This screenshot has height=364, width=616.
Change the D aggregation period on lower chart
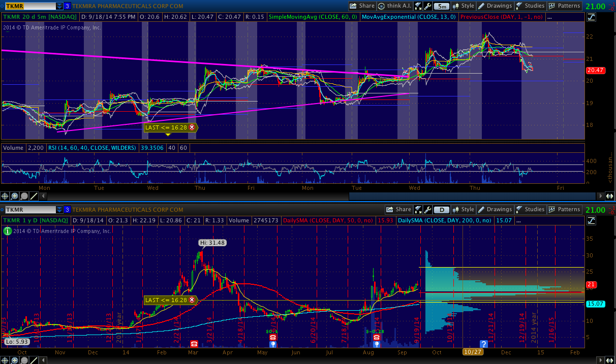click(442, 210)
